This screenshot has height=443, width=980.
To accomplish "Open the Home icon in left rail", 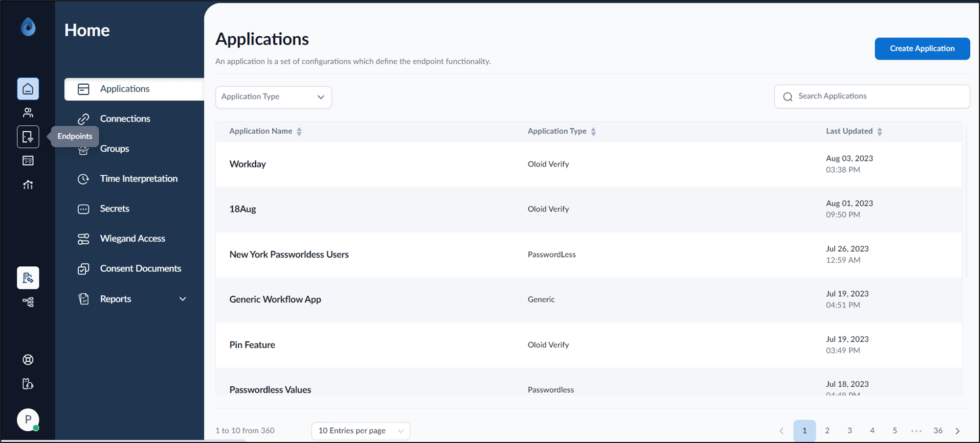I will tap(28, 89).
